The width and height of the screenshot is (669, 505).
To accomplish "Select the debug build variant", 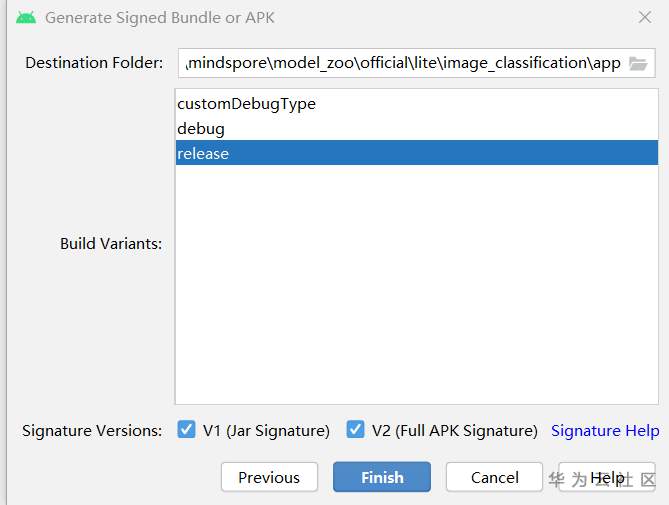I will pyautogui.click(x=201, y=129).
